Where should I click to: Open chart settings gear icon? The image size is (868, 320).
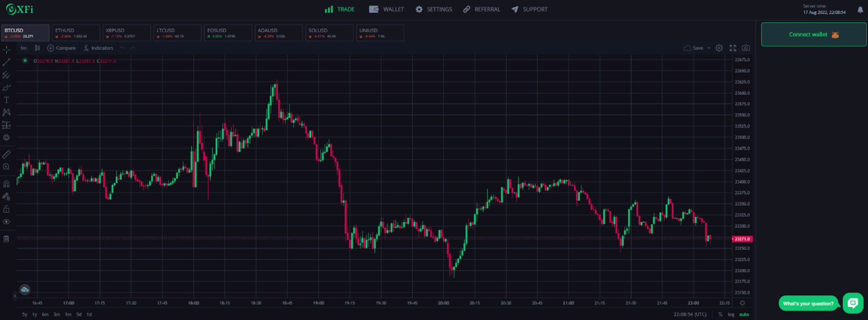[x=719, y=48]
